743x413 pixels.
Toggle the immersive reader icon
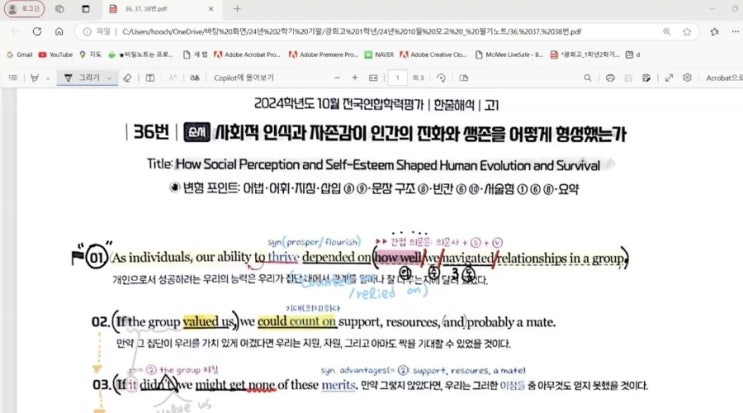coord(150,78)
